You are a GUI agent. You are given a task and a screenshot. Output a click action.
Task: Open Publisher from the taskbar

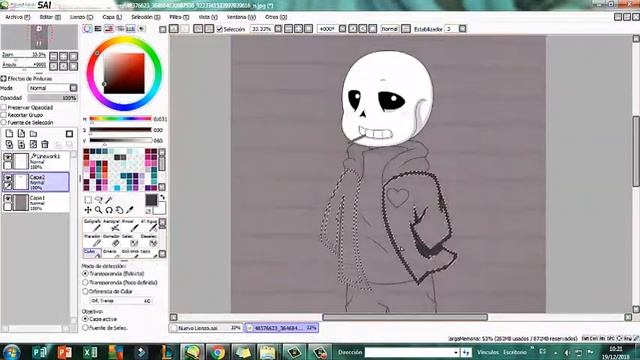pyautogui.click(x=39, y=352)
